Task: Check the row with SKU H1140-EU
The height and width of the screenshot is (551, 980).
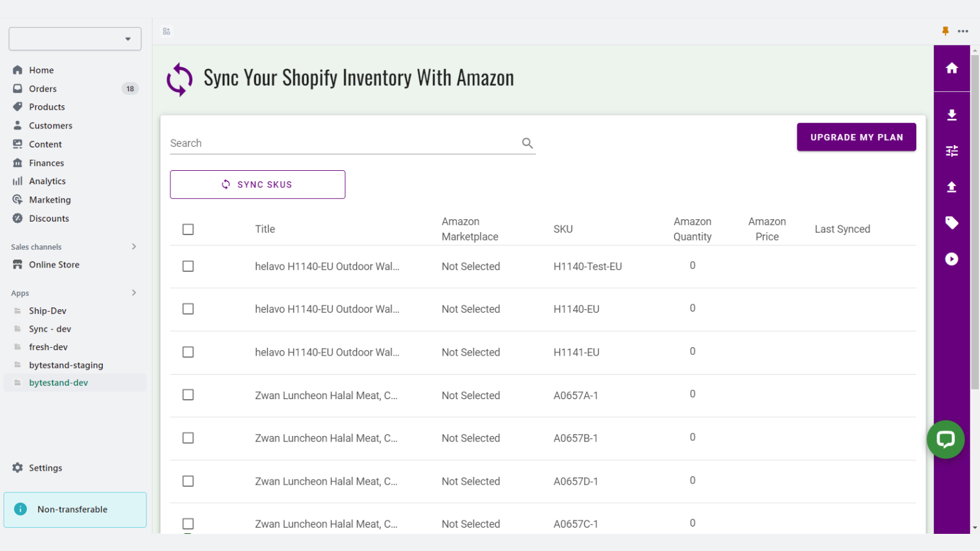Action: coord(188,309)
